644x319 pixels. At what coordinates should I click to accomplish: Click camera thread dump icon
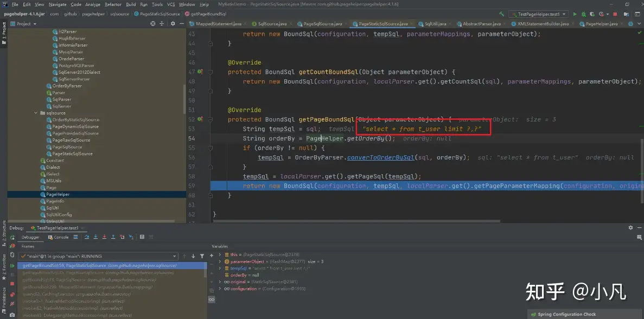pyautogui.click(x=12, y=315)
